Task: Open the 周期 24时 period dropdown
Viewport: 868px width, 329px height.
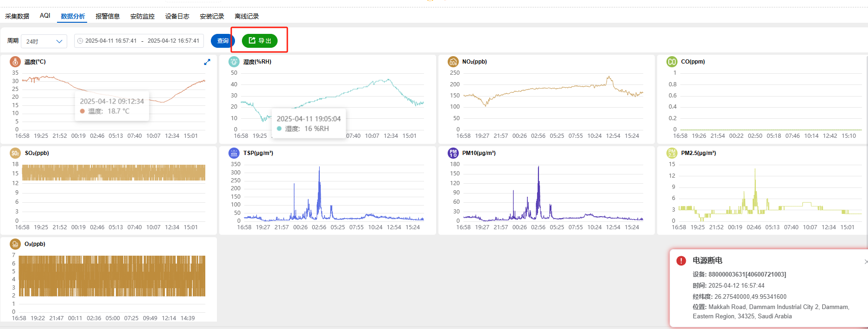Action: click(44, 41)
